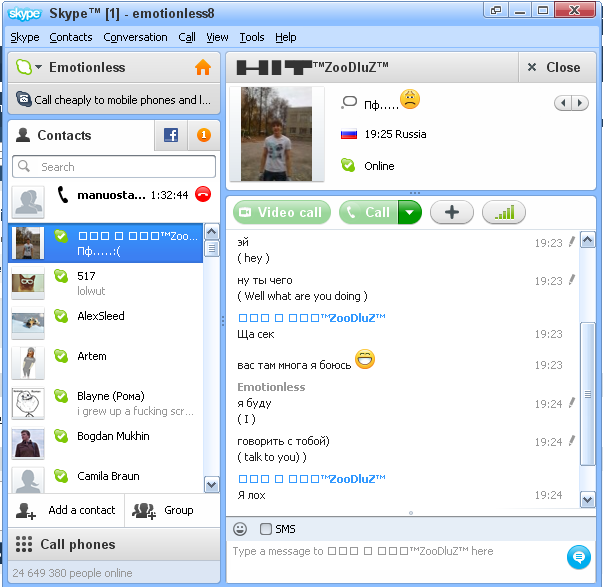The width and height of the screenshot is (603, 587).
Task: Open the Call phones dial pad
Action: (x=114, y=544)
